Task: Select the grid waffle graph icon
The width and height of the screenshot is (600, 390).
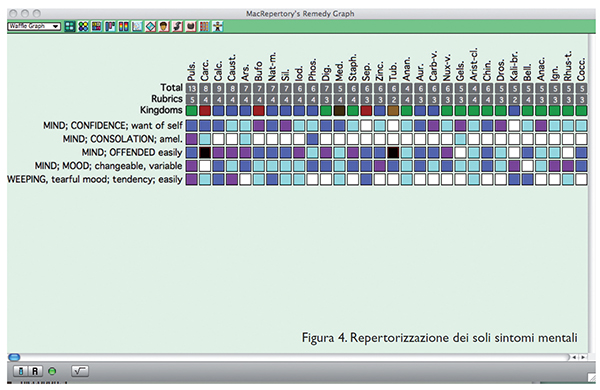Action: point(70,26)
